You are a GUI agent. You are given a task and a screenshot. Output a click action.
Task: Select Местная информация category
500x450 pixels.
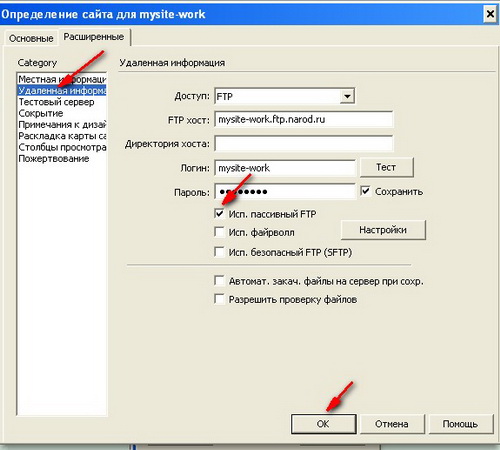click(62, 79)
